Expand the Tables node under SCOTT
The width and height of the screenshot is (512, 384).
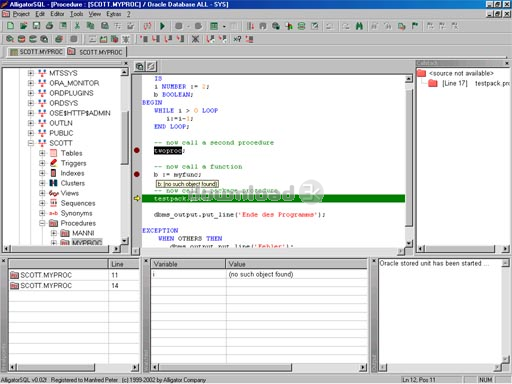pos(42,153)
